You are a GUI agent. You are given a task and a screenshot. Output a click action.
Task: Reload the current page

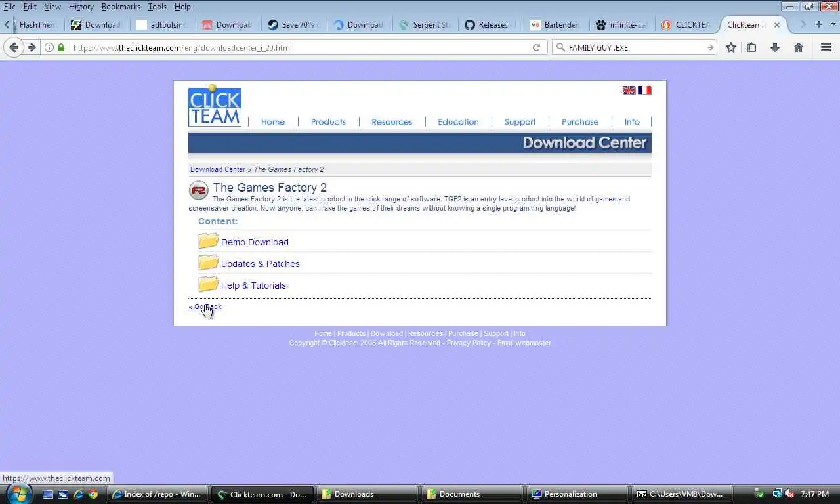coord(536,47)
